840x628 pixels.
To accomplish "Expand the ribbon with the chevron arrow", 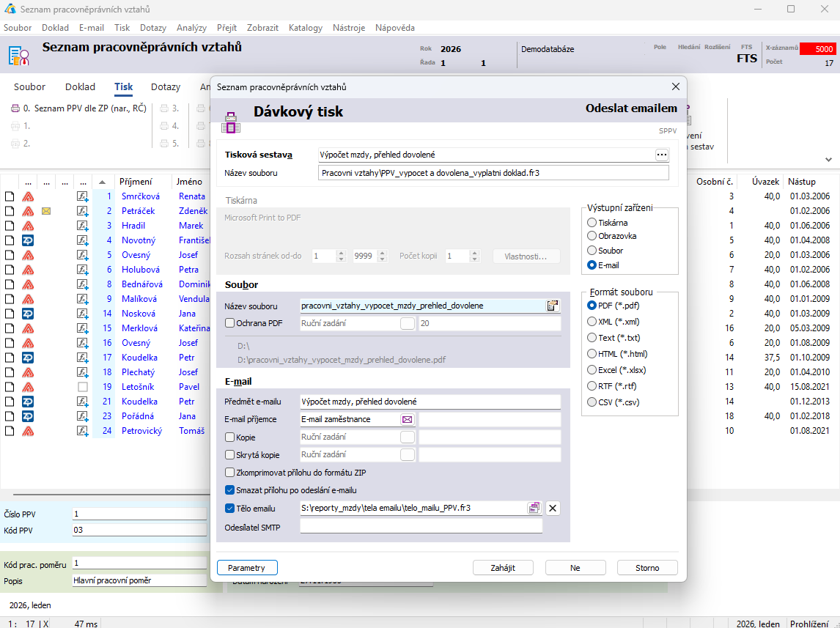I will (x=828, y=160).
